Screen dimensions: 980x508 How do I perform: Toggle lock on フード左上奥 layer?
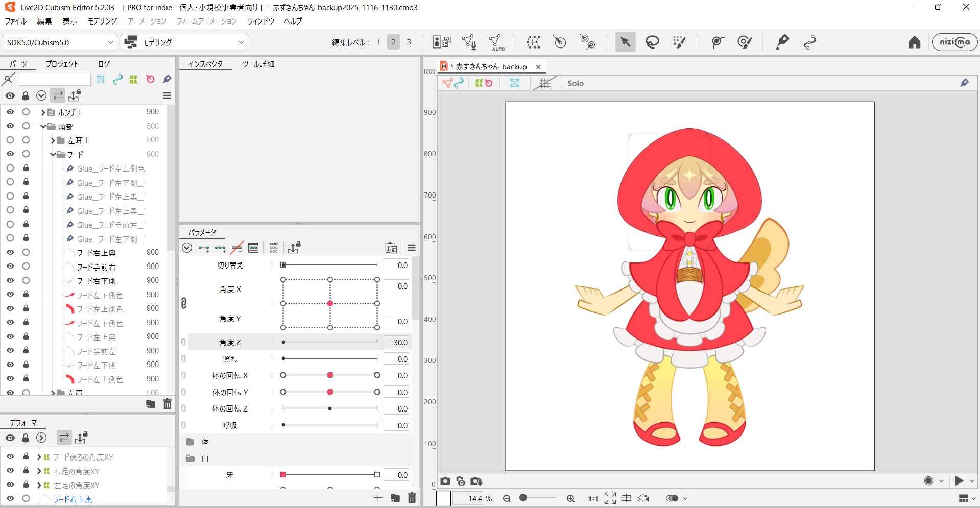[26, 336]
